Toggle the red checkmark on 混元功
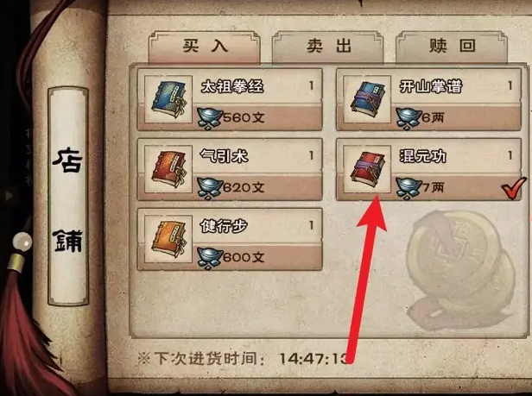This screenshot has height=396, width=532. coord(514,187)
